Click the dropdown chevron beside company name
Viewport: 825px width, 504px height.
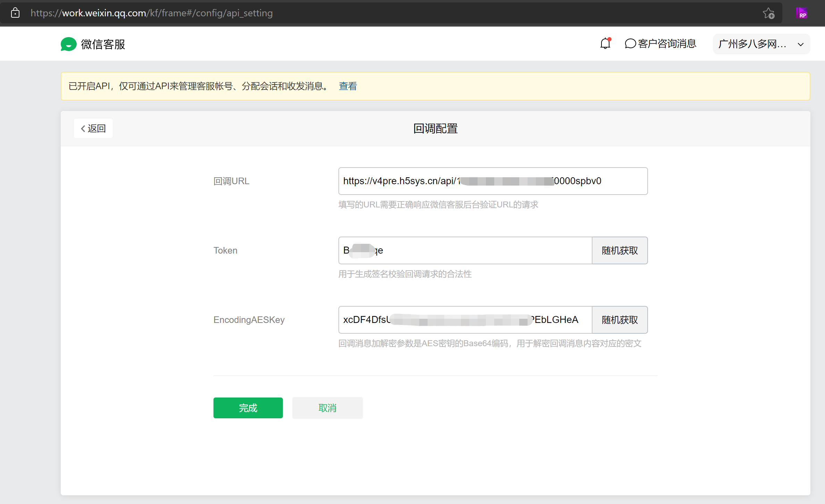800,44
